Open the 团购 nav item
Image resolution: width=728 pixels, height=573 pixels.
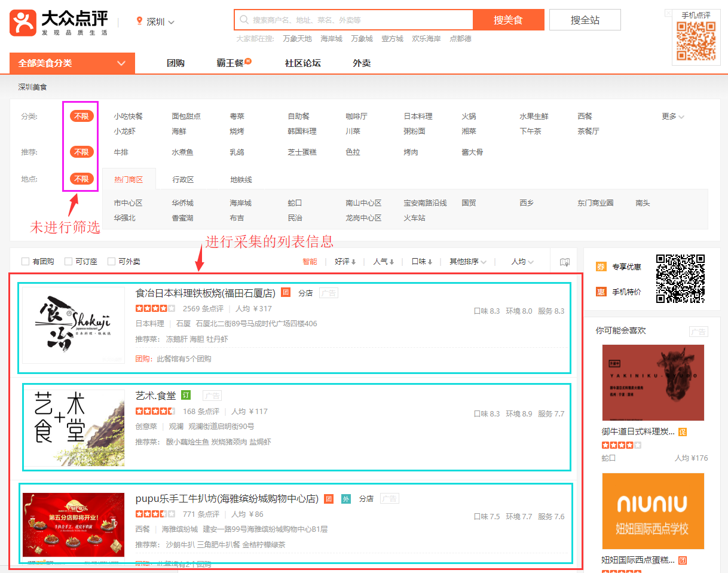176,63
